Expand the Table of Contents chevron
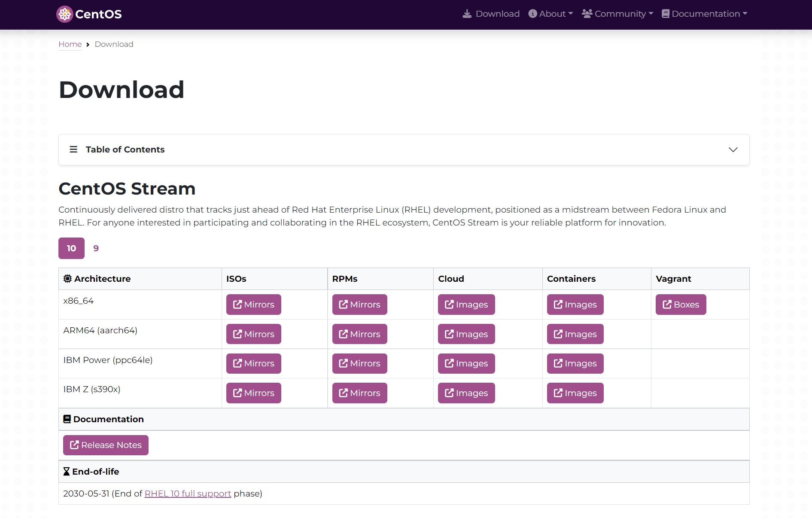 [x=733, y=149]
